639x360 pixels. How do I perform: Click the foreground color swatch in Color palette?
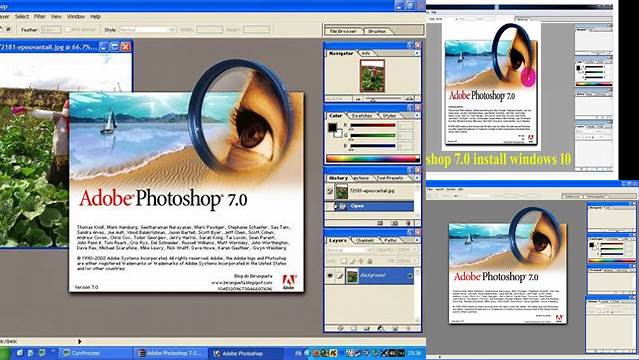tap(332, 128)
